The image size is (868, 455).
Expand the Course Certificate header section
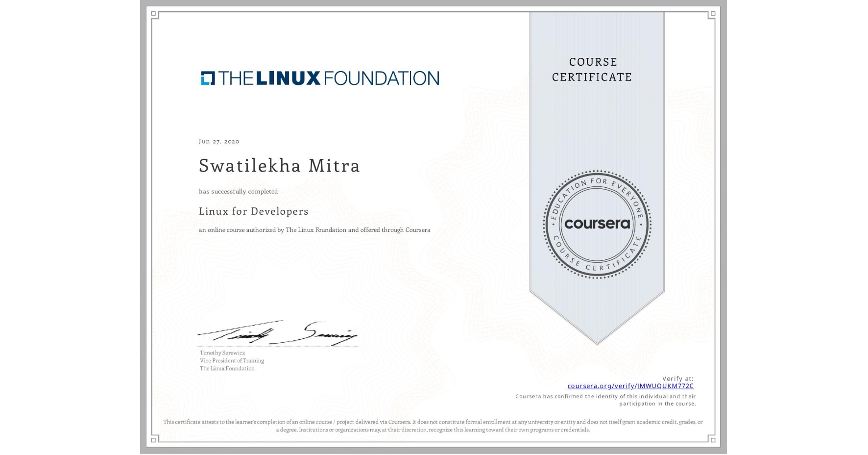pos(593,70)
